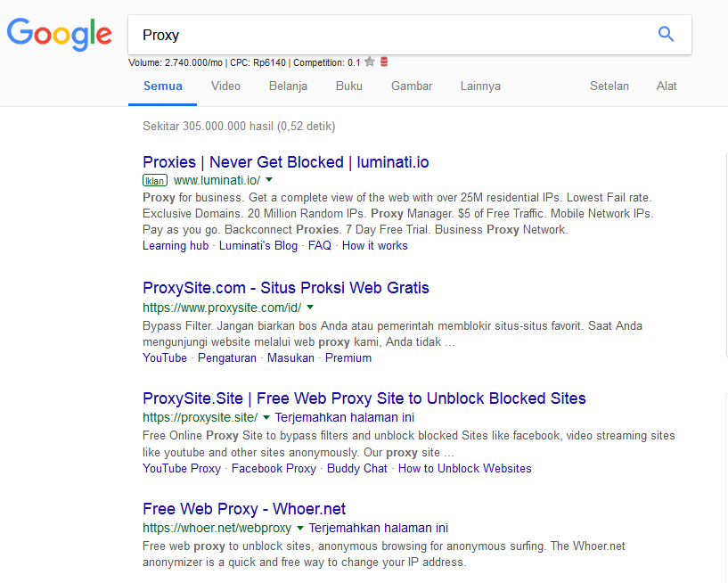Expand dropdown arrow next to proxysite.com/id/ URL
Viewport: 728px width, 583px height.
point(310,307)
